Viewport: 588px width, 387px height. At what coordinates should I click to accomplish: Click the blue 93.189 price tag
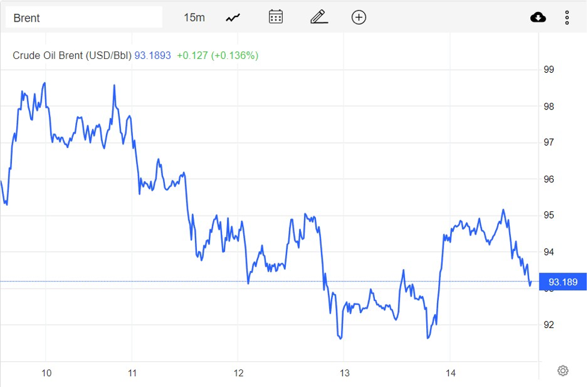(x=563, y=282)
